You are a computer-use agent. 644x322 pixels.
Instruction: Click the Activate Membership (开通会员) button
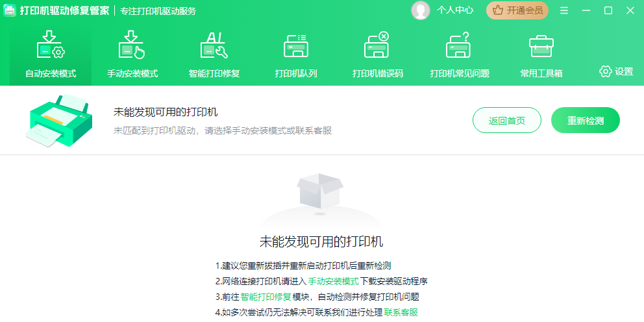pos(517,10)
